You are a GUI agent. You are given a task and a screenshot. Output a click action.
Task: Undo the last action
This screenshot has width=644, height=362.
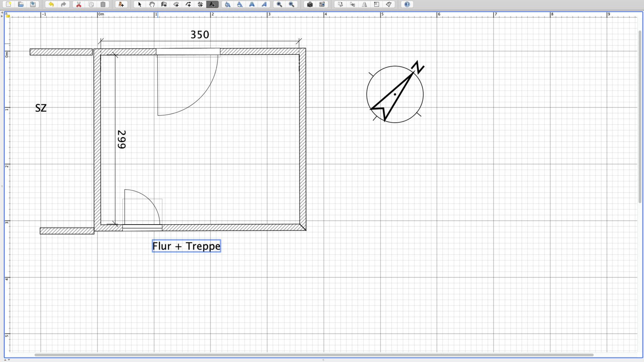[51, 5]
